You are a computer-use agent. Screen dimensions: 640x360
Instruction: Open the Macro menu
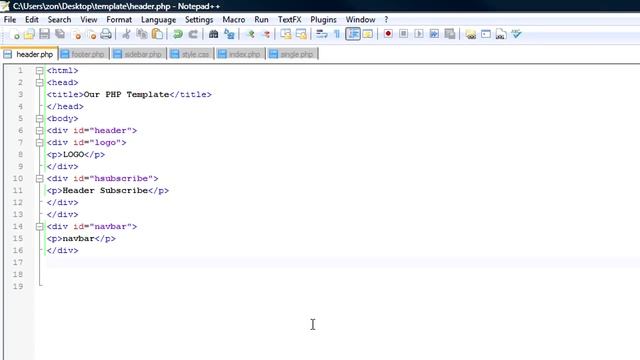click(x=233, y=20)
